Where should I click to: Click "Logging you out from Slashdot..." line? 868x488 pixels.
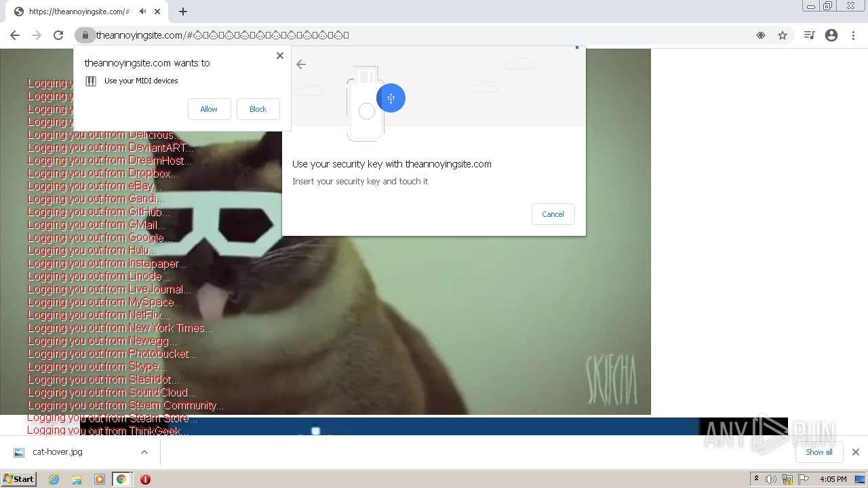pyautogui.click(x=104, y=380)
